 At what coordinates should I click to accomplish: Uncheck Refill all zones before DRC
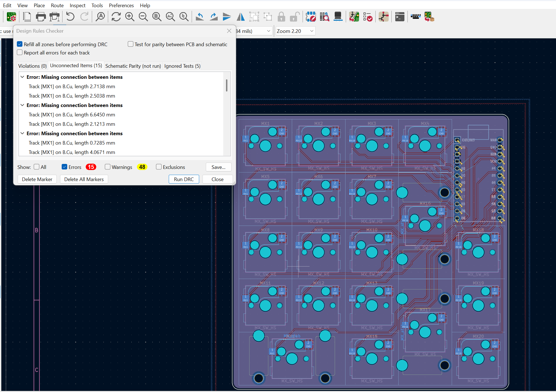20,44
